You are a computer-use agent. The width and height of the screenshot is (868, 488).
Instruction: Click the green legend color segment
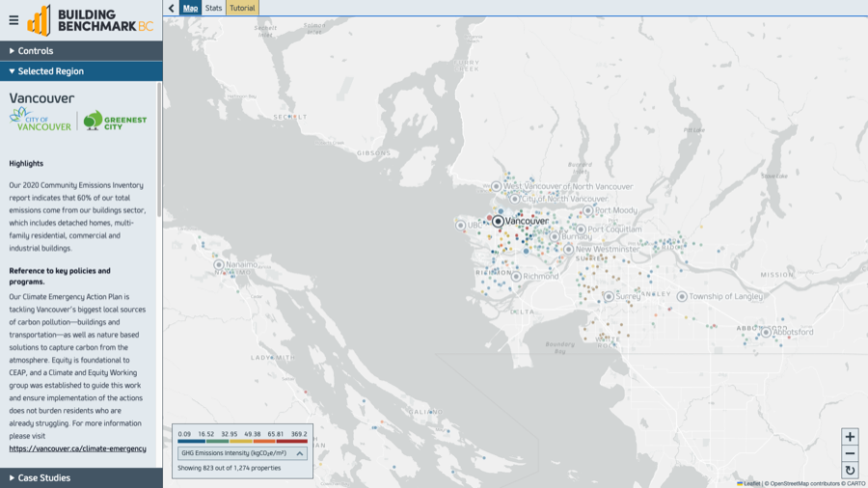218,442
